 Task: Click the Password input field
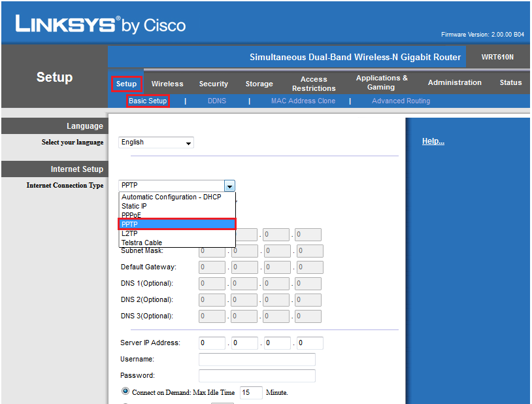(257, 375)
